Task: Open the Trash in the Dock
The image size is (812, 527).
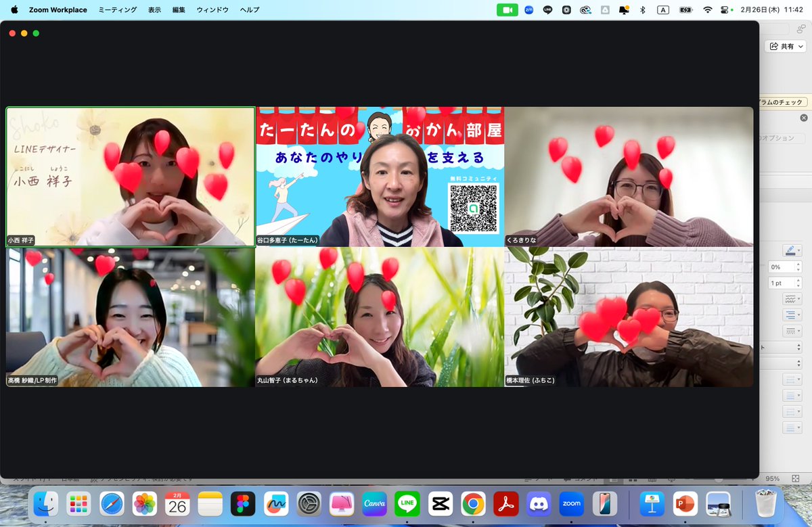Action: [x=766, y=504]
